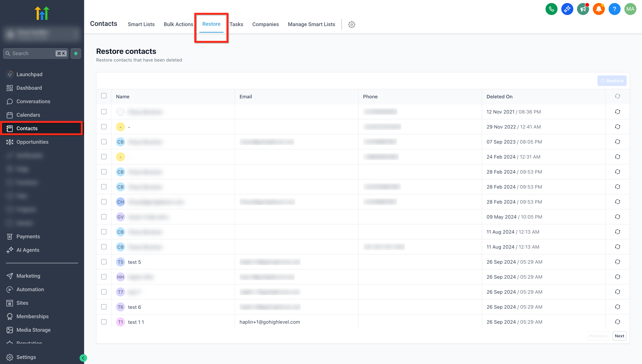The width and height of the screenshot is (642, 364).
Task: Click the blue AI sparkle icon in the header
Action: click(567, 9)
